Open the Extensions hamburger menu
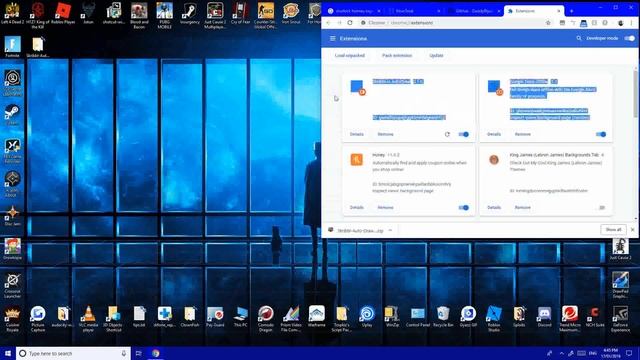Viewport: 640px width, 360px height. (333, 38)
